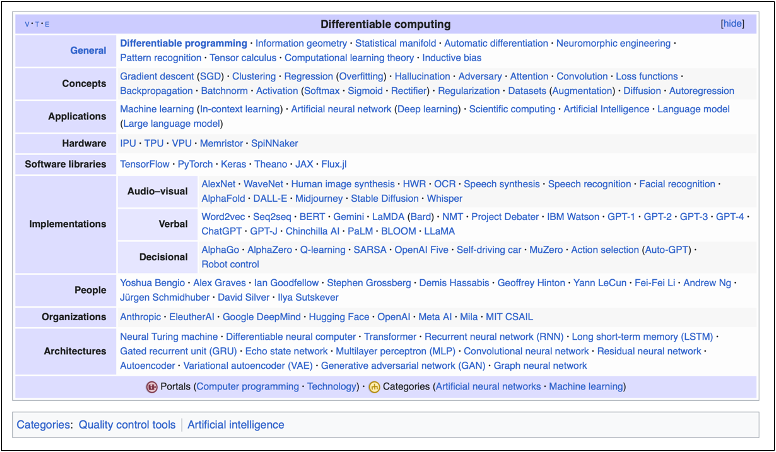Image resolution: width=776 pixels, height=452 pixels.
Task: Open the Quality control tools category
Action: 126,425
